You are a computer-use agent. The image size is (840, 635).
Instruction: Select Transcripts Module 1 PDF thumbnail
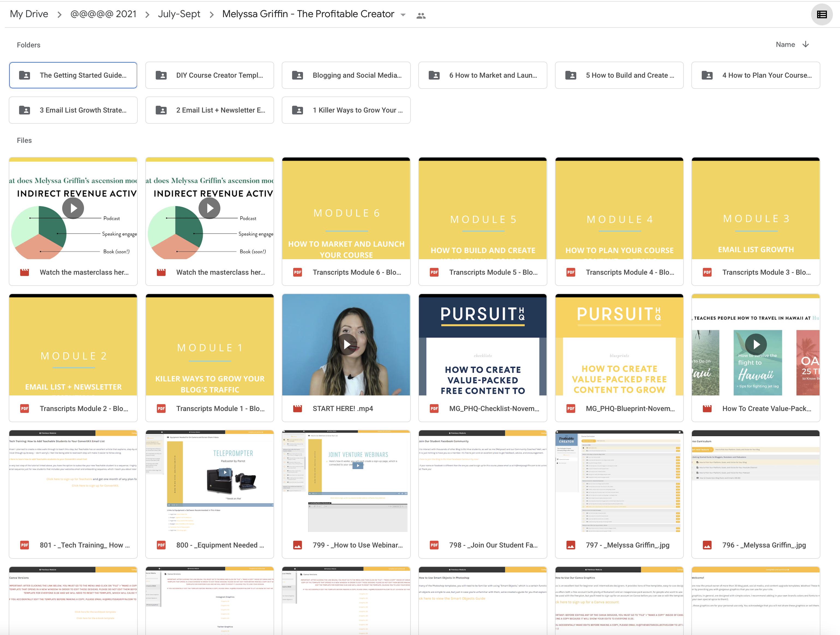point(210,345)
